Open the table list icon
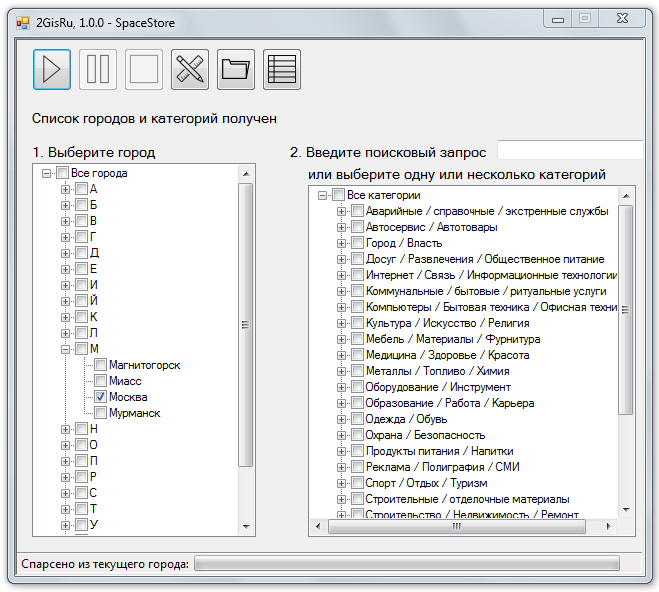This screenshot has height=592, width=659. click(282, 69)
